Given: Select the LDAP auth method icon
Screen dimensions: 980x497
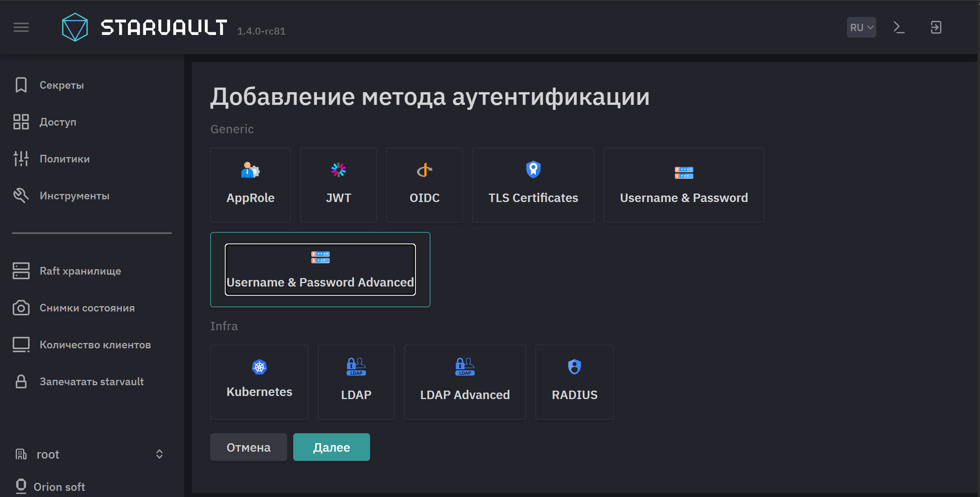Looking at the screenshot, I should [x=356, y=366].
